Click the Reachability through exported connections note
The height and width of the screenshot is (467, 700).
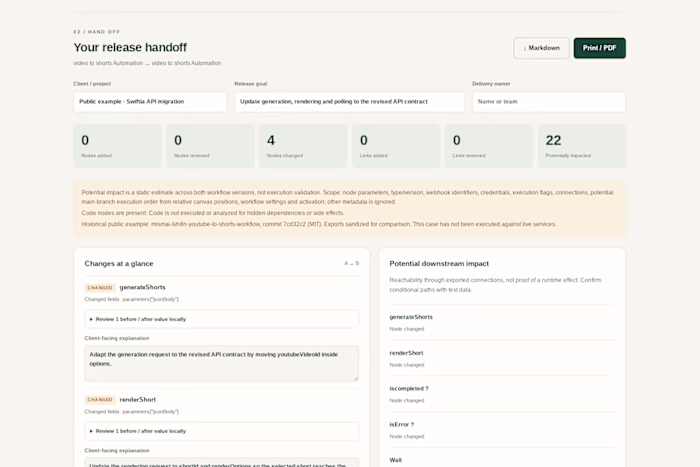tap(495, 285)
